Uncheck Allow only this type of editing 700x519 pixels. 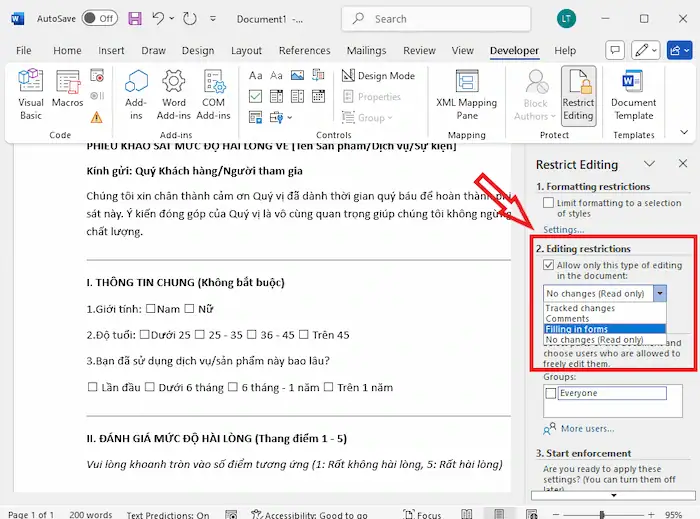coord(548,266)
